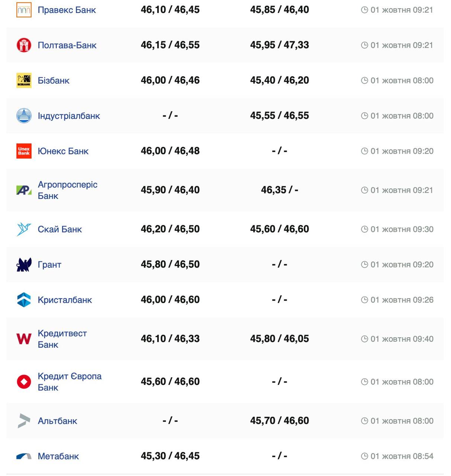The image size is (451, 476).
Task: Click the clock icon in Метабанк row
Action: [x=364, y=456]
